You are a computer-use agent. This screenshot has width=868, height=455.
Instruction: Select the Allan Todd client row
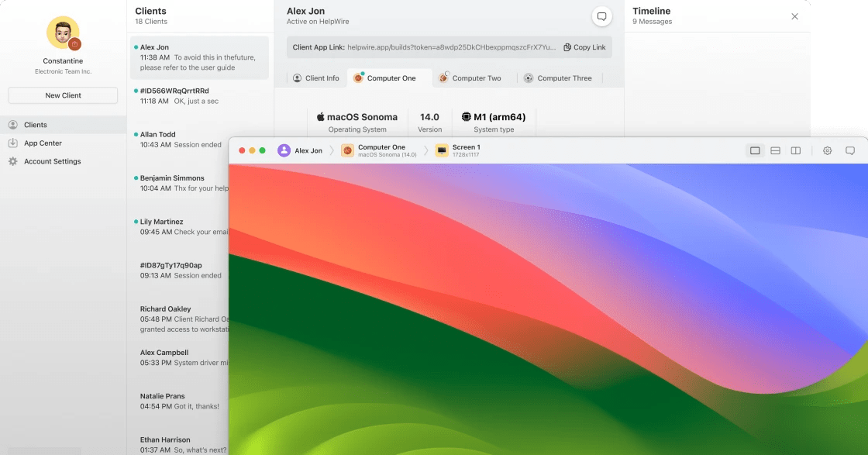[x=179, y=140]
